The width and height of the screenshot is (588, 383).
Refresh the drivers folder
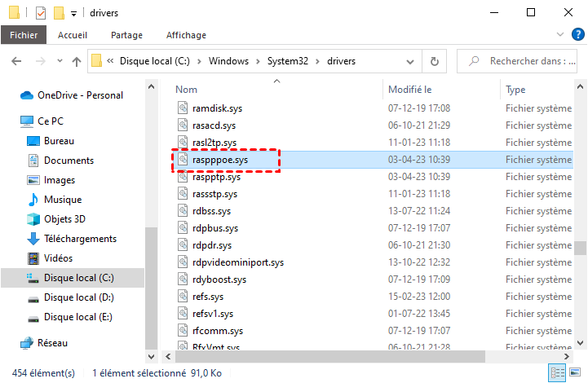coord(434,61)
